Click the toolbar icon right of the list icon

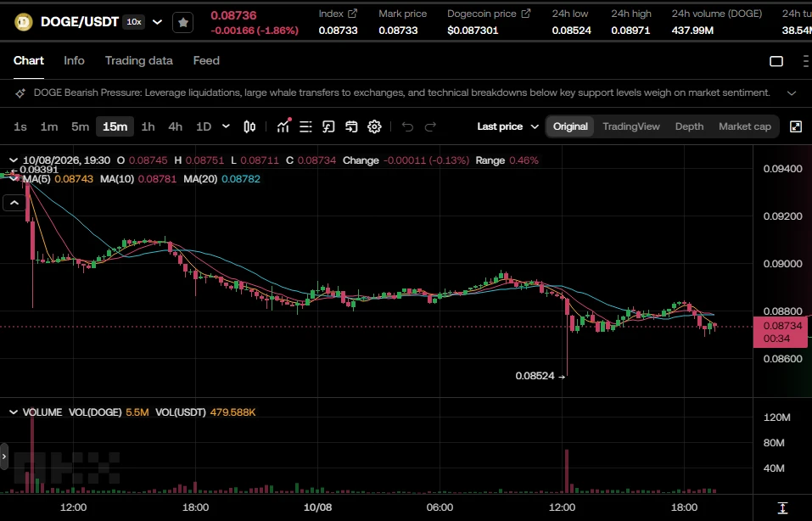[x=328, y=127]
